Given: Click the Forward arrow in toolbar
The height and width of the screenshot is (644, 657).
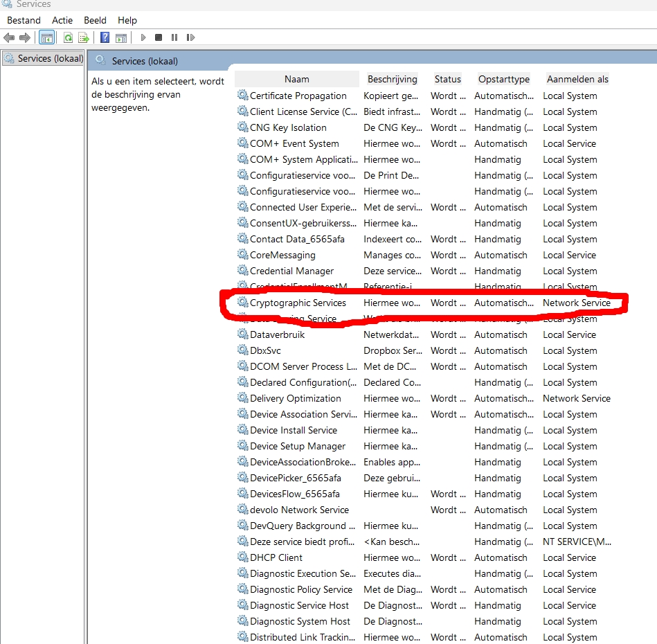Looking at the screenshot, I should coord(25,37).
